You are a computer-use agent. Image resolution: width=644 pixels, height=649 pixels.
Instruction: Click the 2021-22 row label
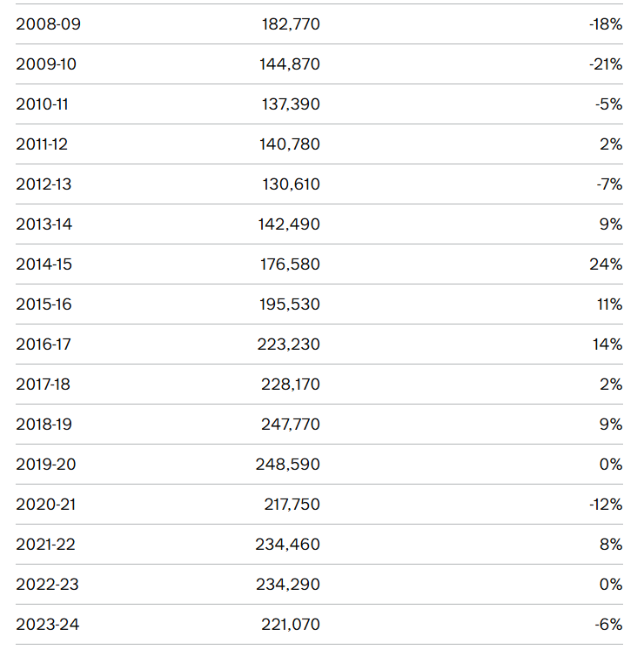point(45,545)
